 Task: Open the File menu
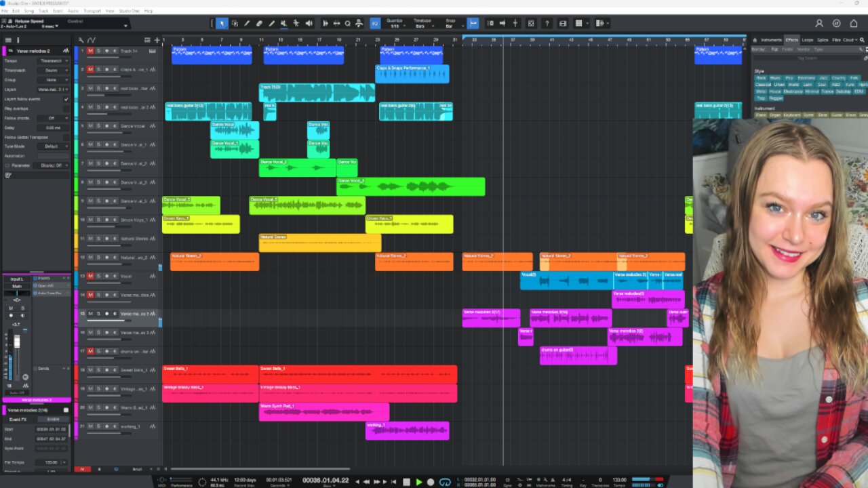(5, 11)
